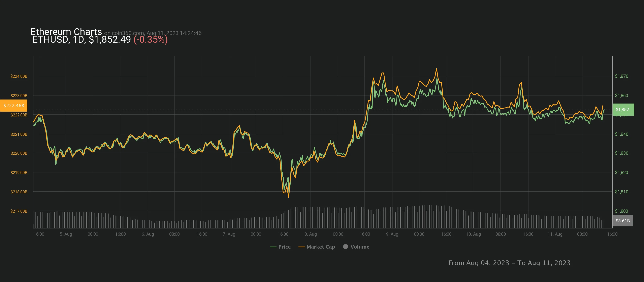Click the orange $222.46B market cap label
Image resolution: width=644 pixels, height=282 pixels.
tap(14, 106)
